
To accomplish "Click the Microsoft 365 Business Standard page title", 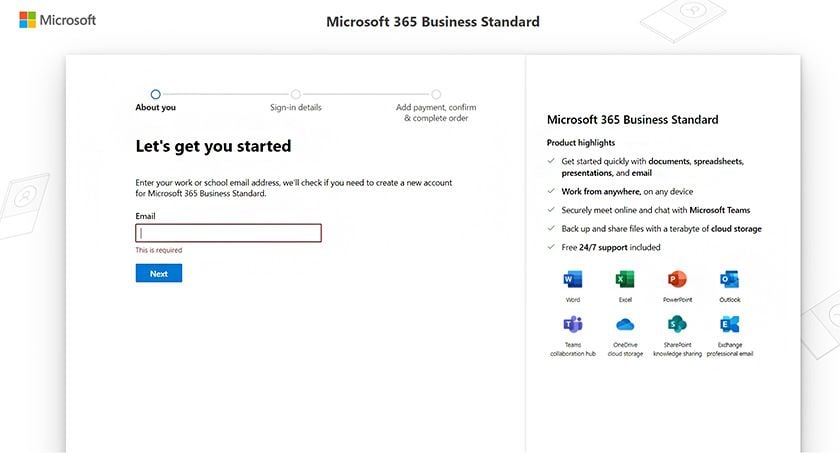I will click(x=433, y=21).
